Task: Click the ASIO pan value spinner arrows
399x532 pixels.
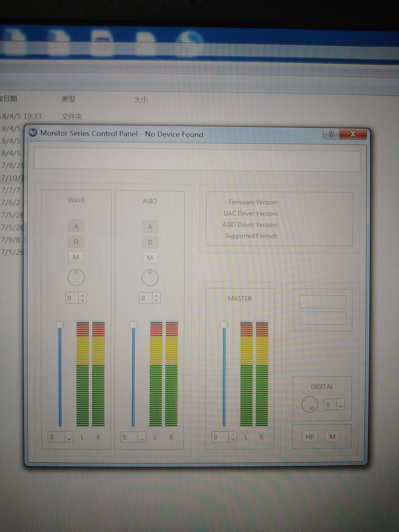Action: [156, 298]
